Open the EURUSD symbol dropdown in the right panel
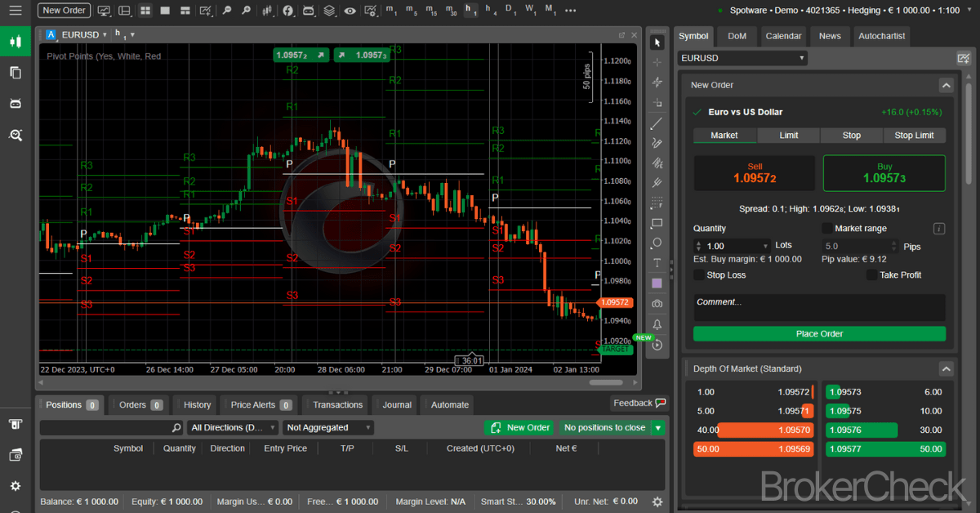The width and height of the screenshot is (980, 513). click(742, 59)
